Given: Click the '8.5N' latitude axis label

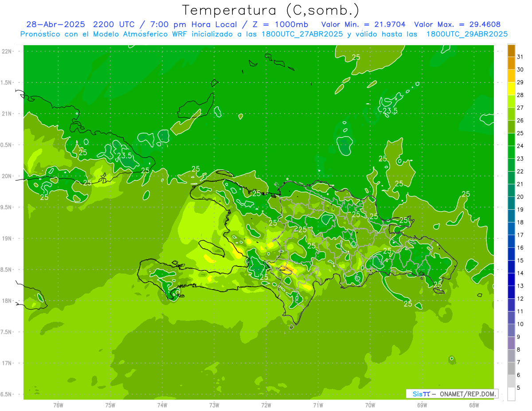Looking at the screenshot, I should point(7,270).
